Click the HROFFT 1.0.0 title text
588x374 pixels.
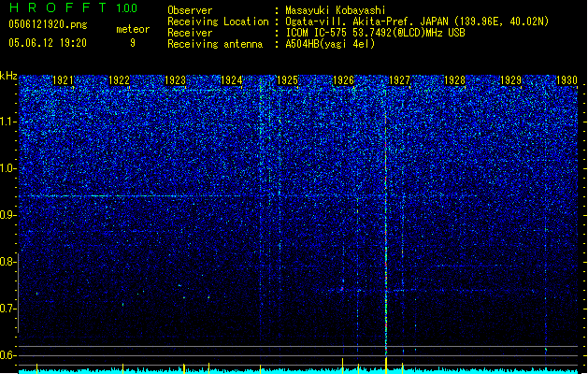[x=73, y=7]
